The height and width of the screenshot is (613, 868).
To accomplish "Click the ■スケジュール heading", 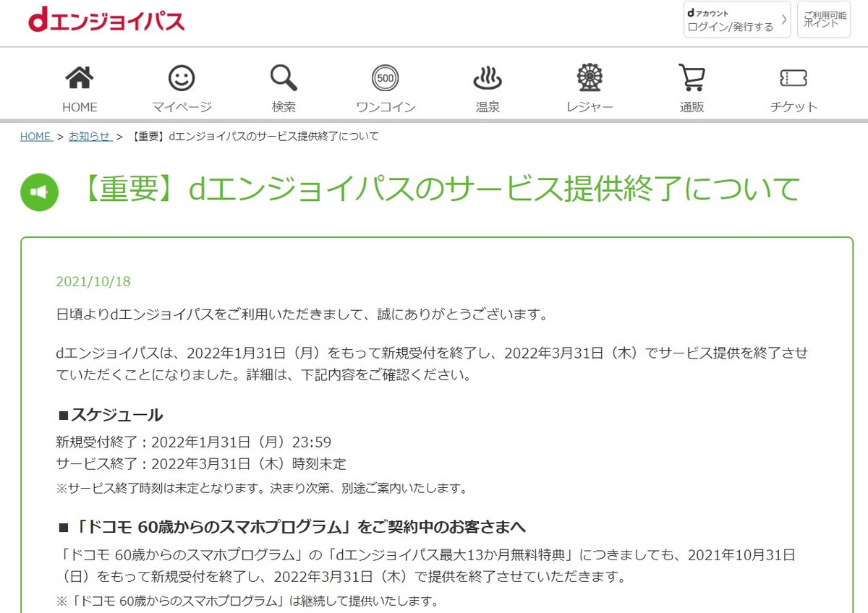I will [110, 415].
